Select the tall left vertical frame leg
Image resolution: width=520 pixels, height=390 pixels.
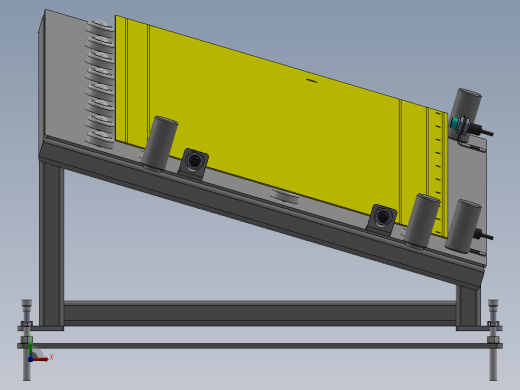pos(51,243)
